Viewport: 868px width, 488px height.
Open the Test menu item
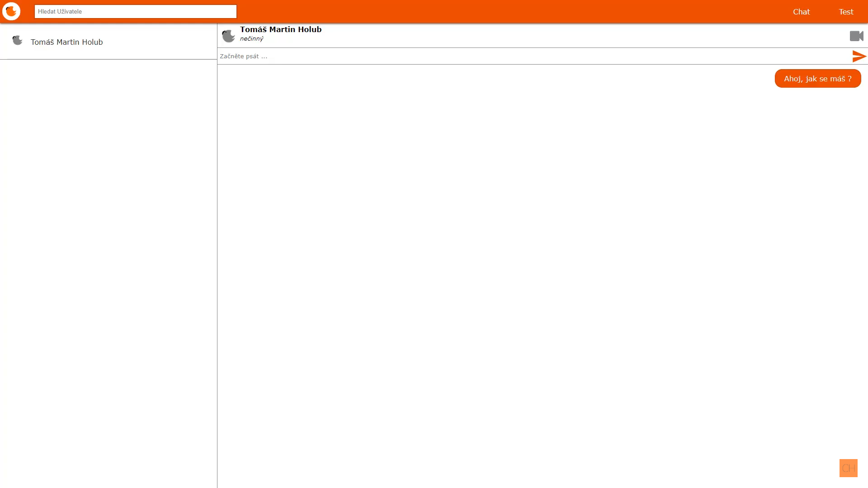(846, 12)
